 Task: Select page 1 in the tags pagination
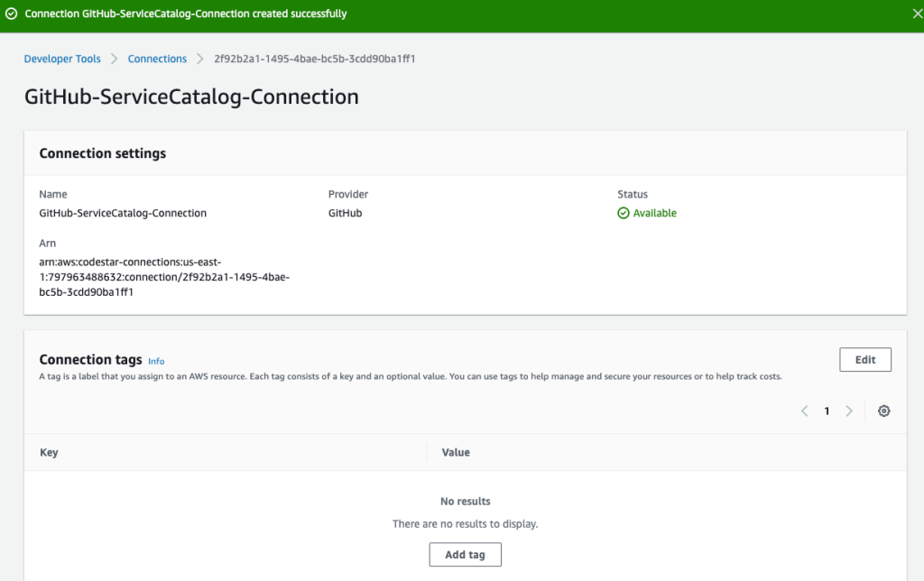[x=827, y=410]
